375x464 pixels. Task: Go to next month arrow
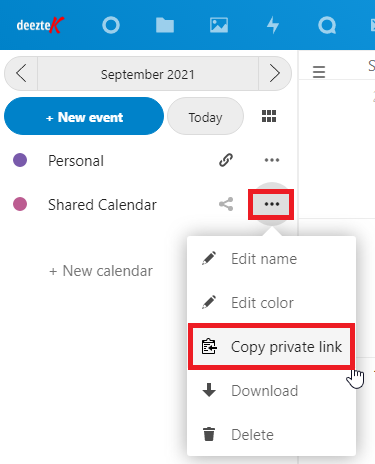[275, 73]
